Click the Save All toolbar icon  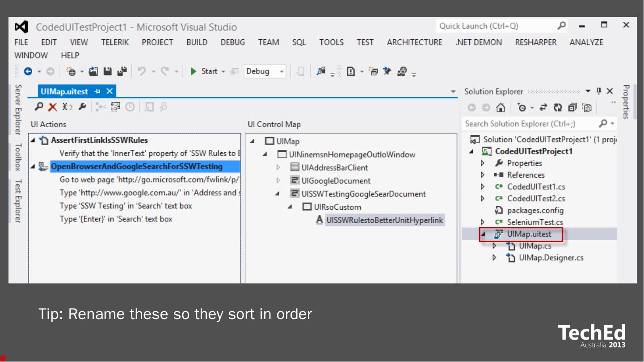click(x=122, y=71)
